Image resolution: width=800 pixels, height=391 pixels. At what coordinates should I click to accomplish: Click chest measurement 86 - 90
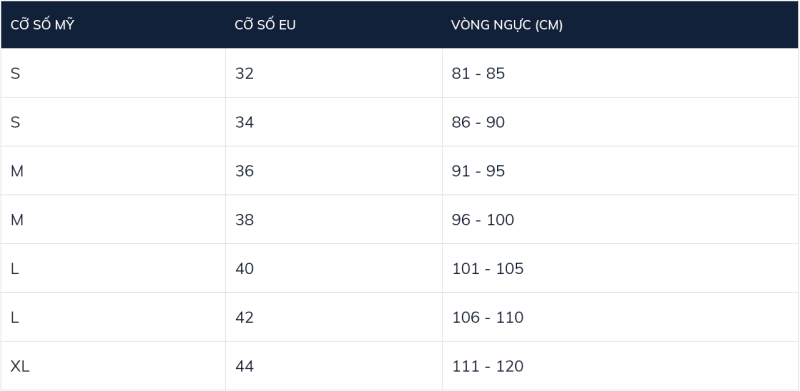(x=478, y=123)
